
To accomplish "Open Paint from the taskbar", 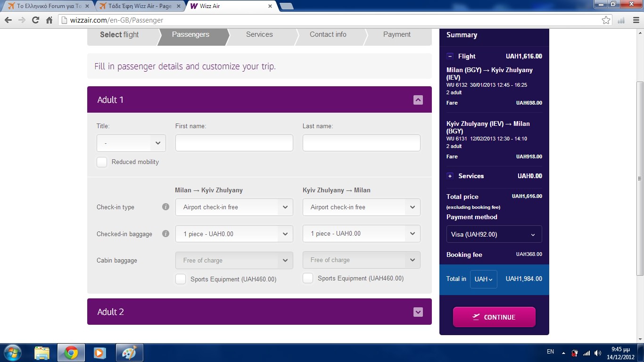I will coord(129,353).
